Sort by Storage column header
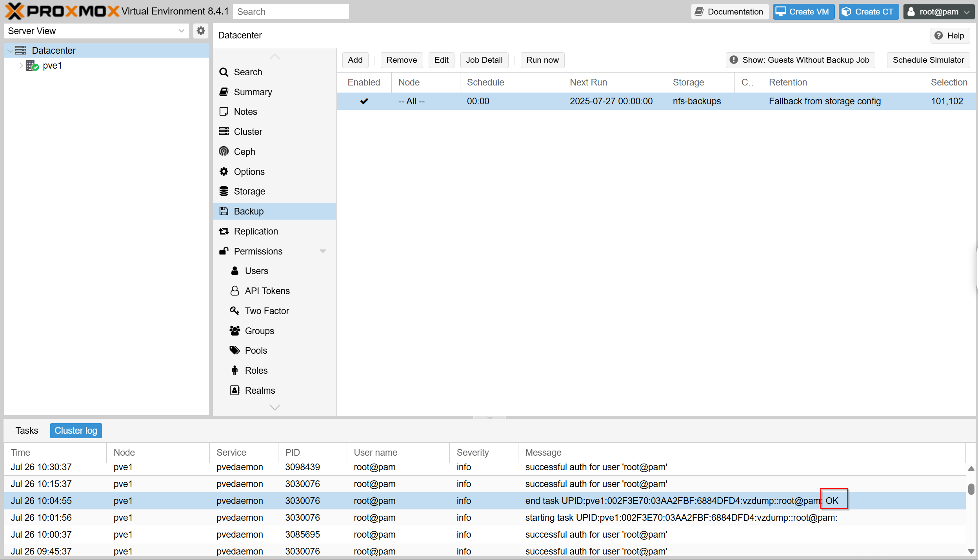Screen dimensions: 978x560 (700, 82)
